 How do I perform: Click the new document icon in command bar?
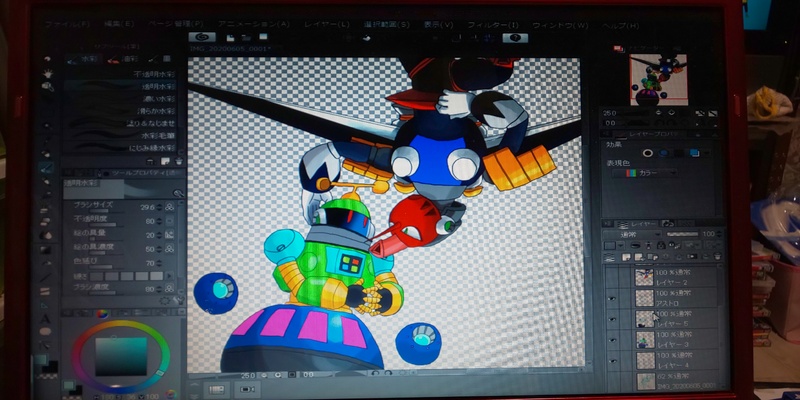coord(231,37)
